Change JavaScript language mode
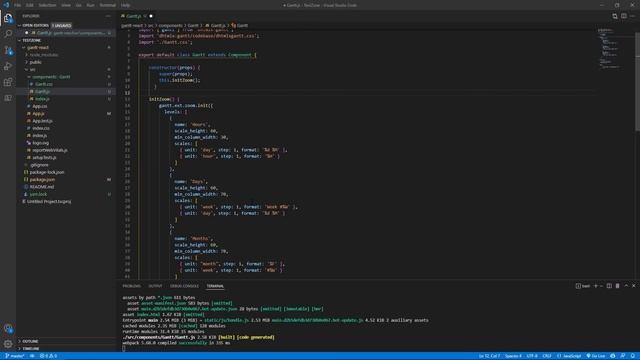Screen dimensions: 640x360 point(569,356)
